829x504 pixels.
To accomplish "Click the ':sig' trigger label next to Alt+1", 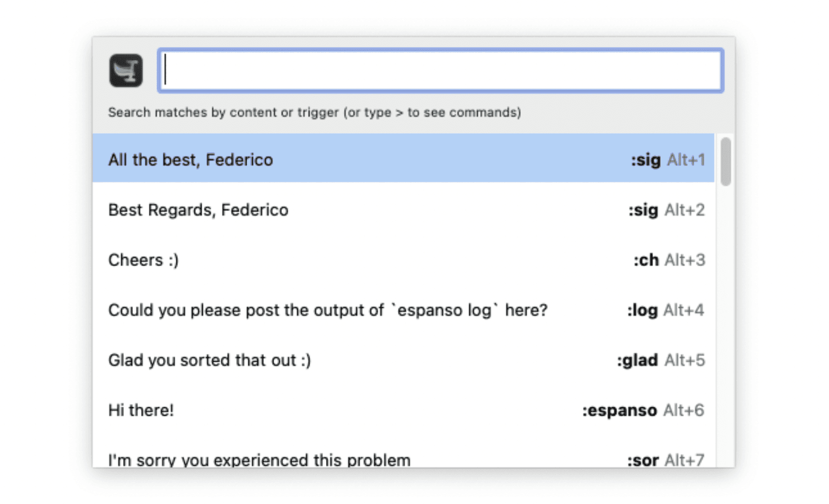I will point(646,160).
